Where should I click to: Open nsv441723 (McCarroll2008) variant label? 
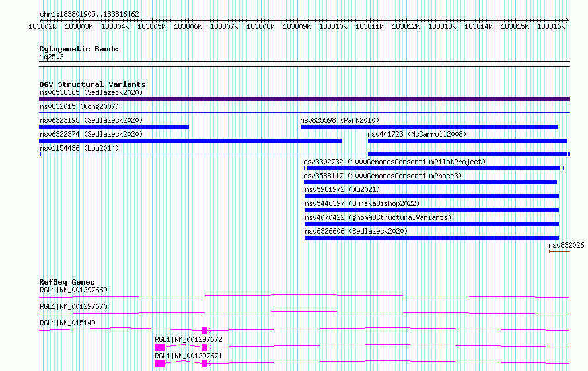[x=417, y=134]
